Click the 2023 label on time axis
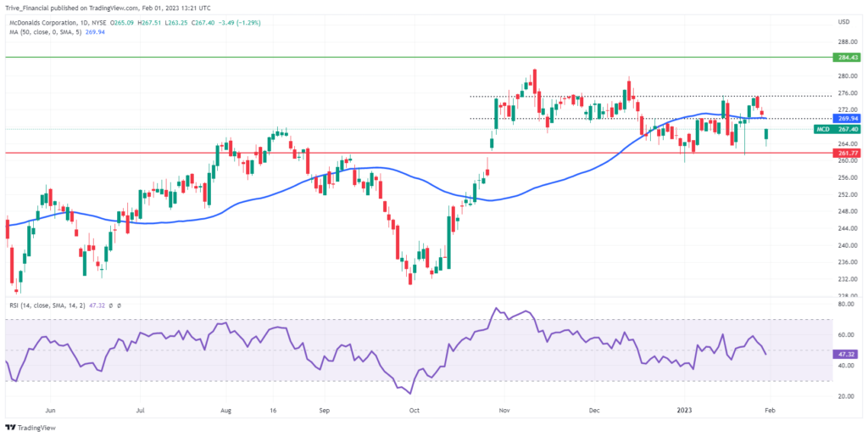 [683, 412]
